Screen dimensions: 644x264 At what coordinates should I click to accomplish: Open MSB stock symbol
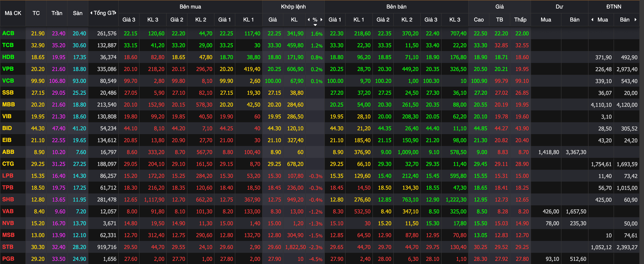tap(8, 235)
